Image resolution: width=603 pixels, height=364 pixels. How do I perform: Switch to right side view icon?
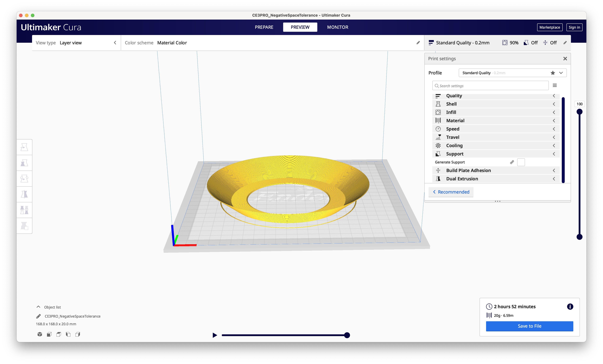point(78,334)
